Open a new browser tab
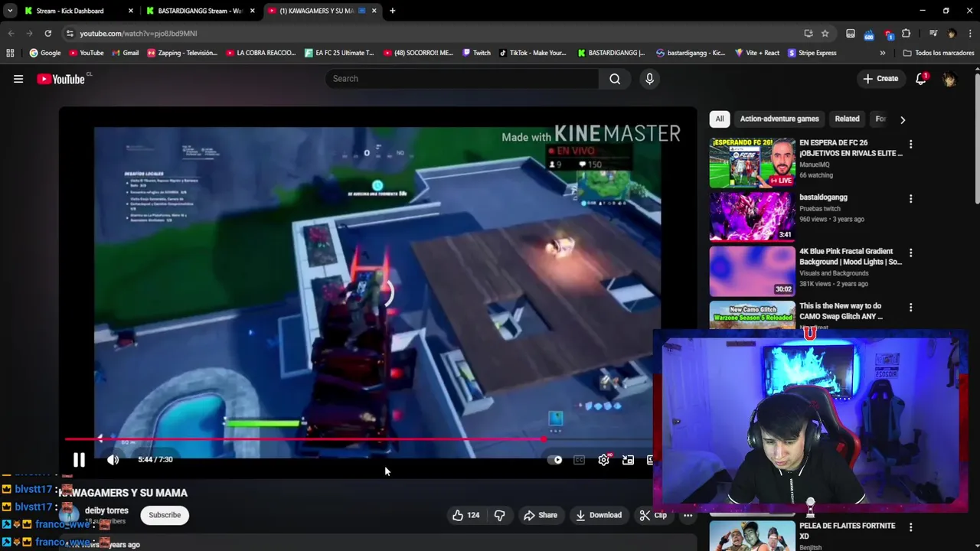 coord(392,11)
